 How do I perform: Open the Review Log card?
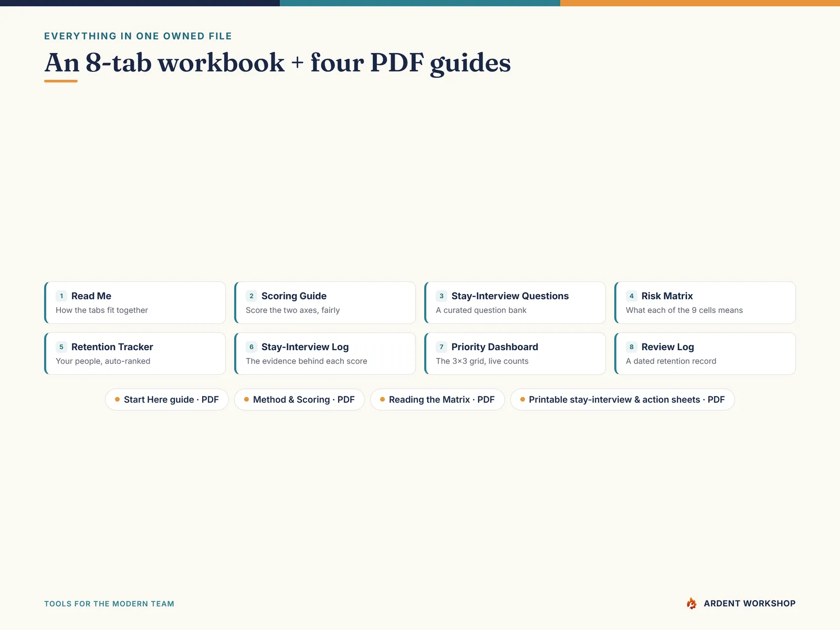[705, 353]
